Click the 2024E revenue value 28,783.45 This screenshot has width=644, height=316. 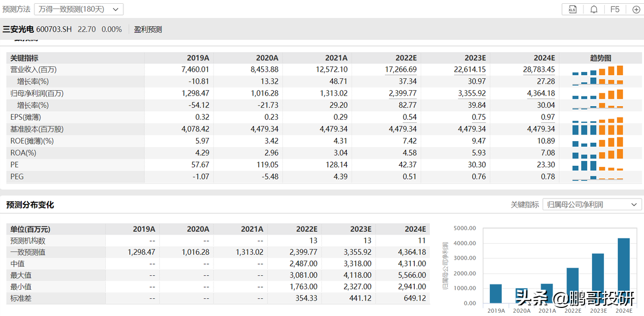(x=539, y=70)
